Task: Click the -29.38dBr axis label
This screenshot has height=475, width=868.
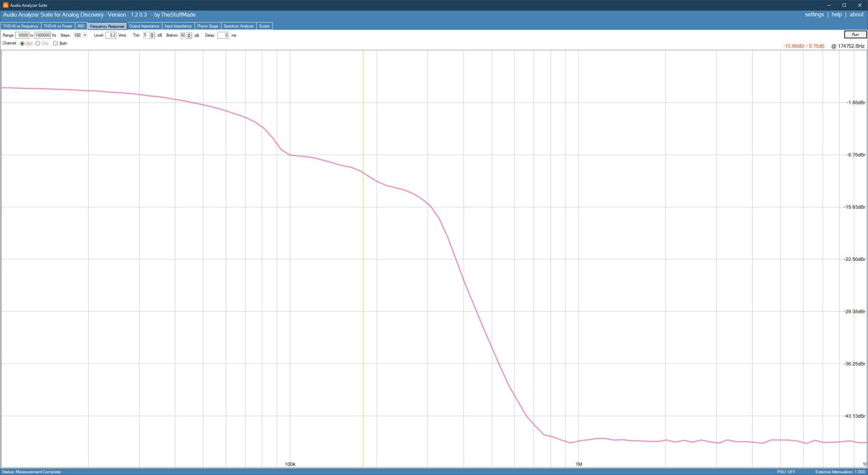Action: 855,311
